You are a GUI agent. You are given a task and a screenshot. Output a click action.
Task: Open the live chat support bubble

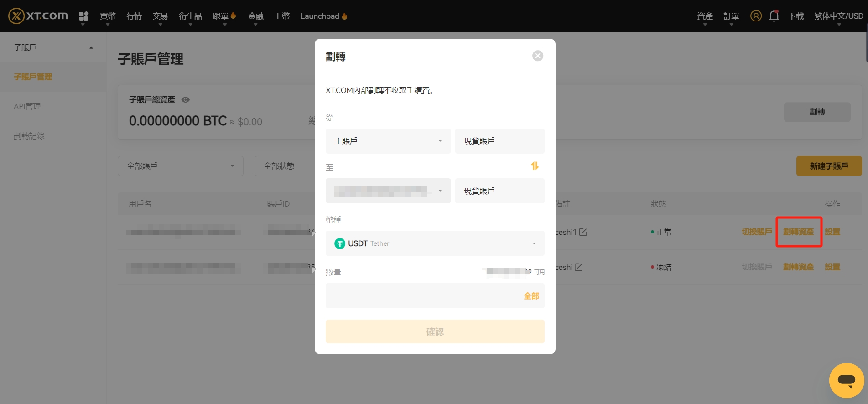847,380
